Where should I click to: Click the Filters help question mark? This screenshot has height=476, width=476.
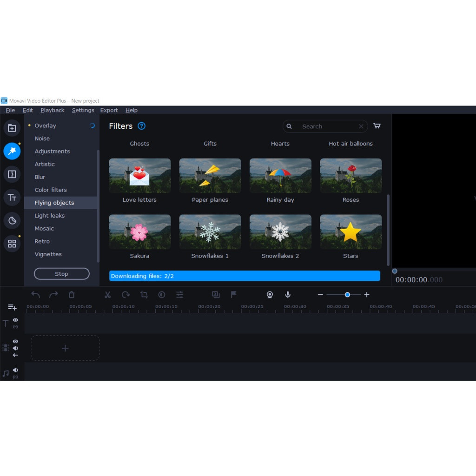coord(142,126)
